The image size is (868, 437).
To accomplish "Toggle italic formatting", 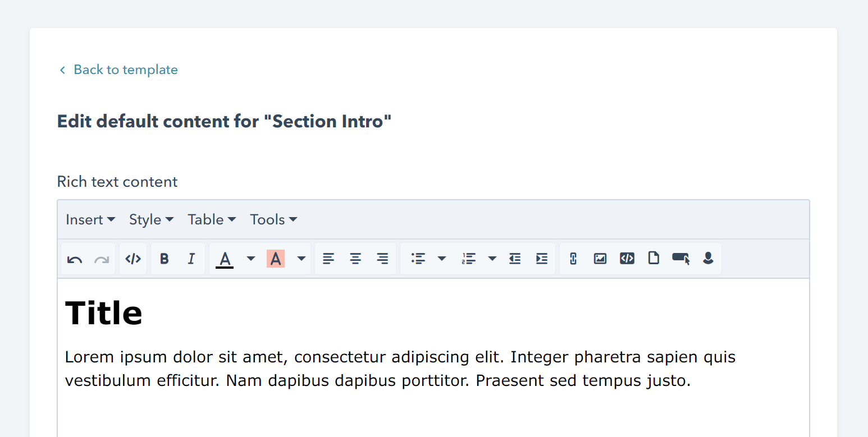I will click(191, 259).
